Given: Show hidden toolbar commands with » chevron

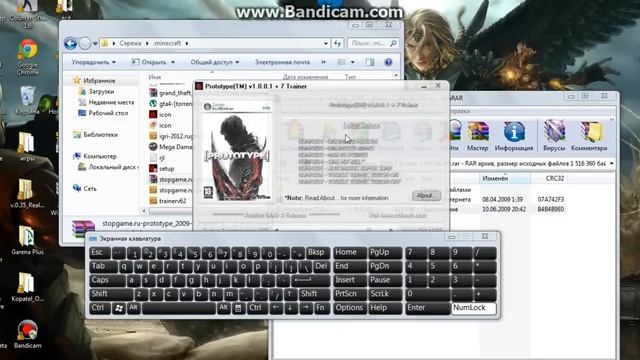Looking at the screenshot, I should [x=323, y=62].
